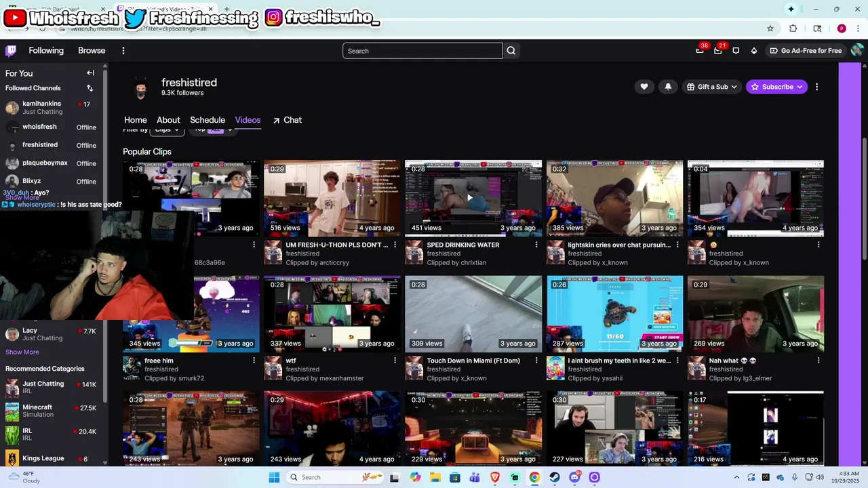The width and height of the screenshot is (868, 488).
Task: Switch to the channel Home tab
Action: (x=136, y=120)
